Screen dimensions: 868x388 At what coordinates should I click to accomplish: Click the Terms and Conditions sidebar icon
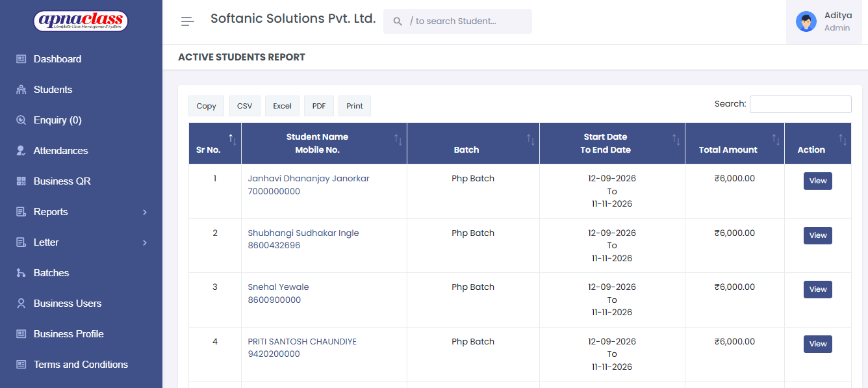[x=21, y=365]
